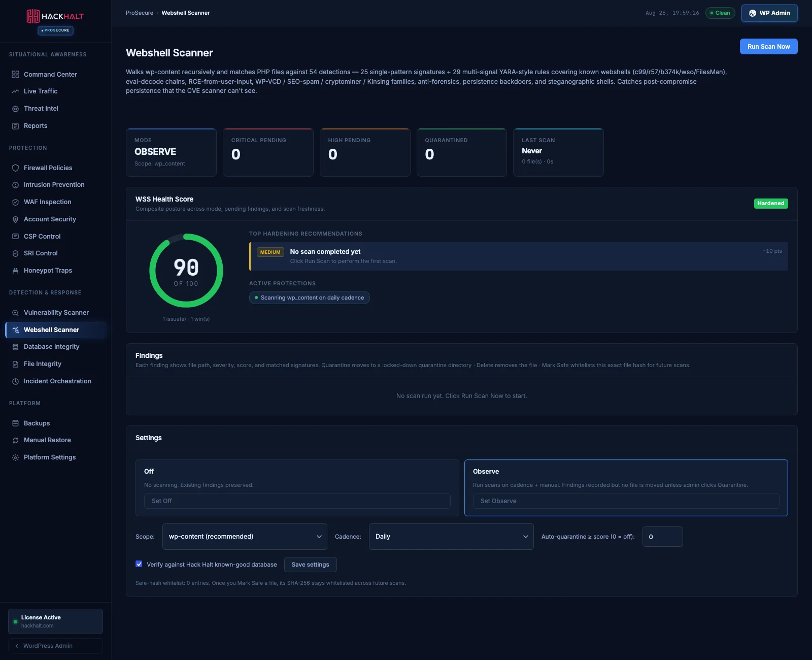Image resolution: width=812 pixels, height=660 pixels.
Task: Click the Threat Intel target icon
Action: [15, 109]
